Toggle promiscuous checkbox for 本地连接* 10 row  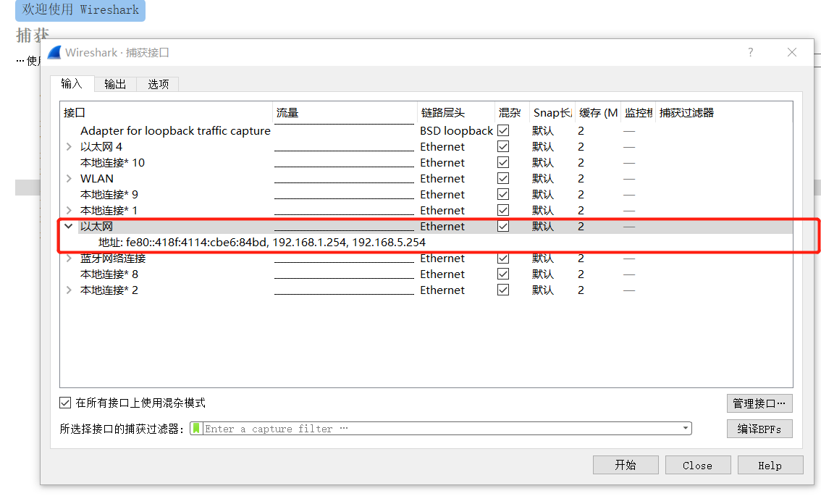pyautogui.click(x=503, y=162)
